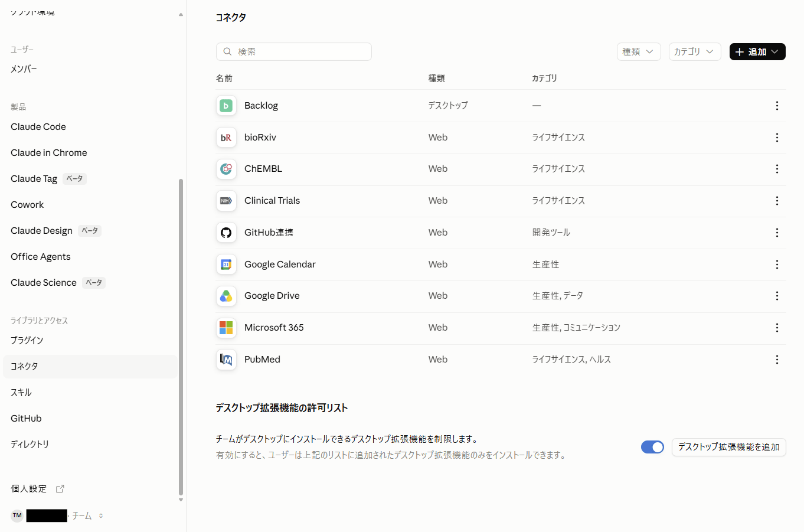Open Office Agents settings
Viewport: 804px width, 532px height.
[x=41, y=257]
